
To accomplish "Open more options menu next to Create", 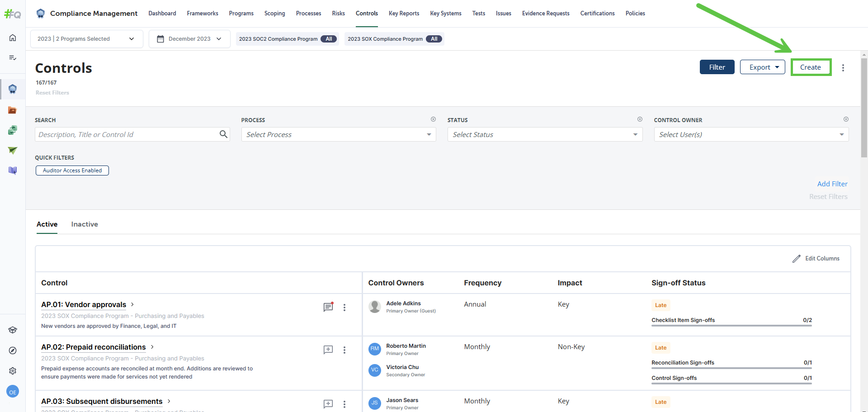I will (843, 67).
